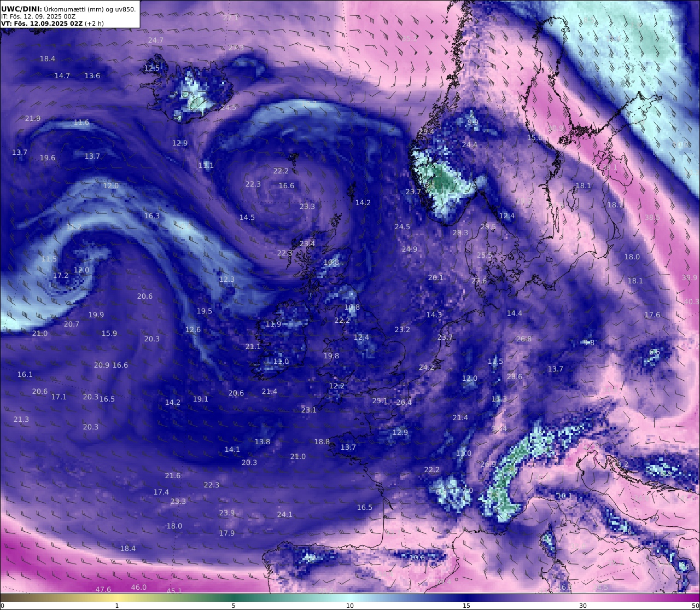Click the color scale label 30
700x610 pixels.
[583, 606]
